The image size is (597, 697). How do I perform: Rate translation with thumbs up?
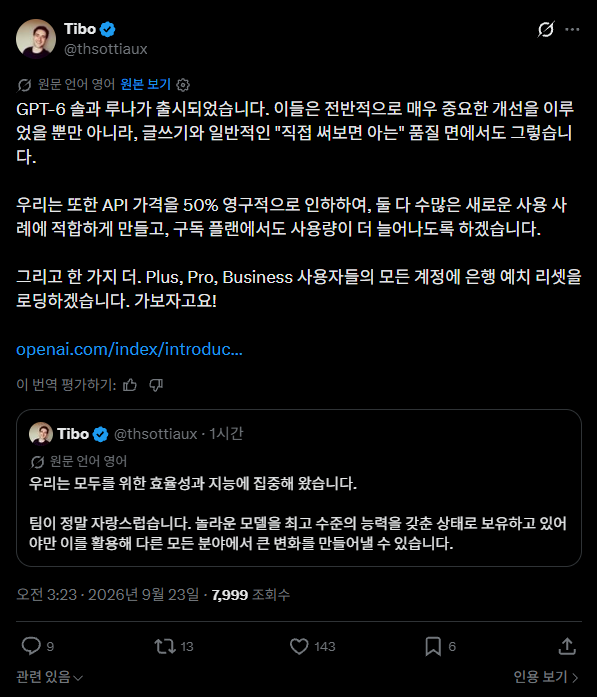(130, 385)
